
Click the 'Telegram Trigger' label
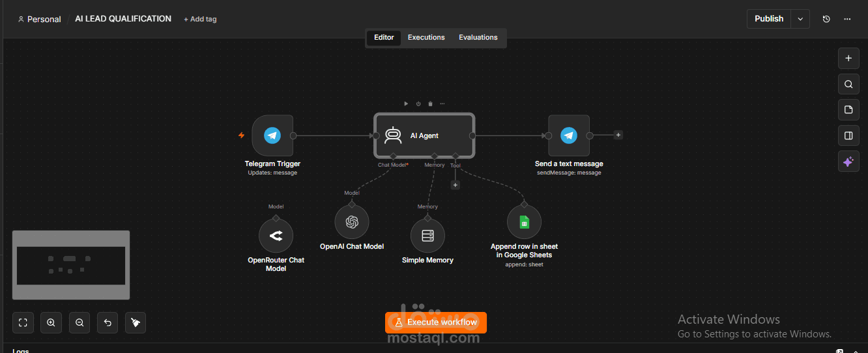point(272,164)
